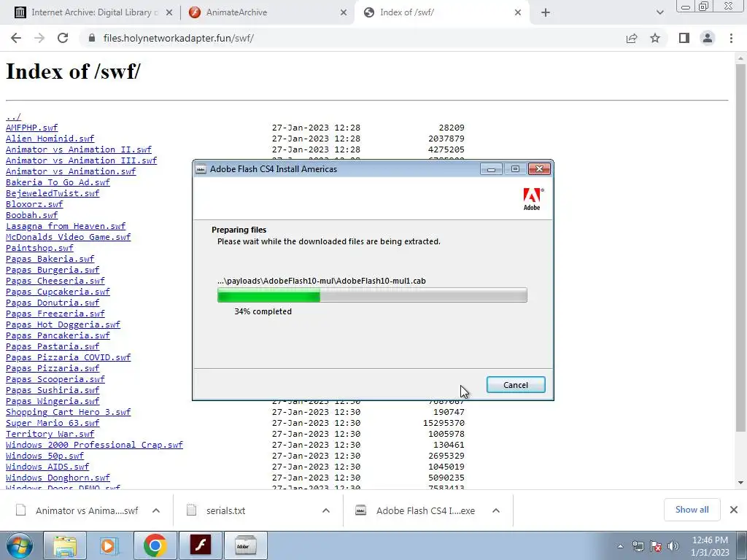Viewport: 747px width, 560px height.
Task: Open McDonalds Video Game.swf link
Action: [68, 237]
